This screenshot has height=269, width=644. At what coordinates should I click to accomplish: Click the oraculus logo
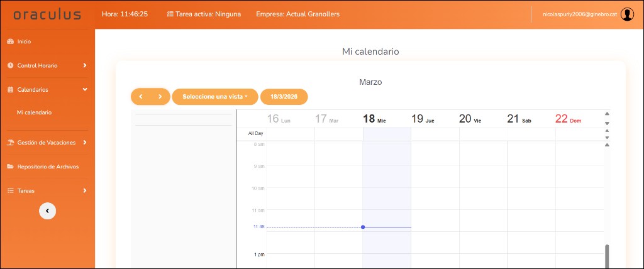[x=47, y=14]
